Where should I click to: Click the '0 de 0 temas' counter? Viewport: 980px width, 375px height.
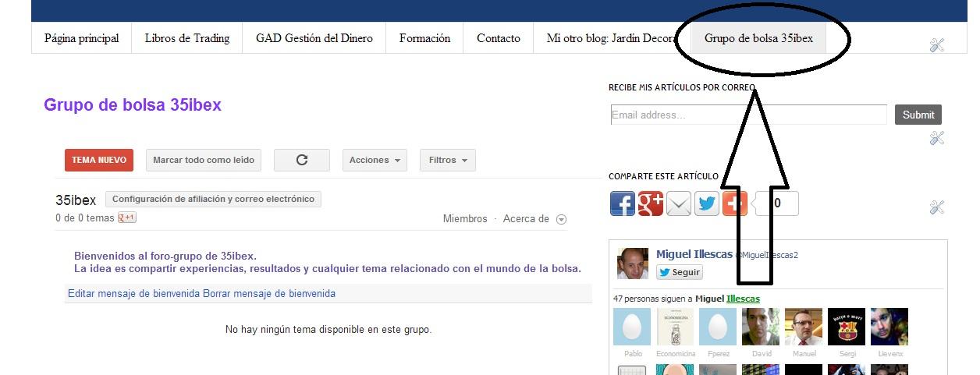tap(85, 218)
